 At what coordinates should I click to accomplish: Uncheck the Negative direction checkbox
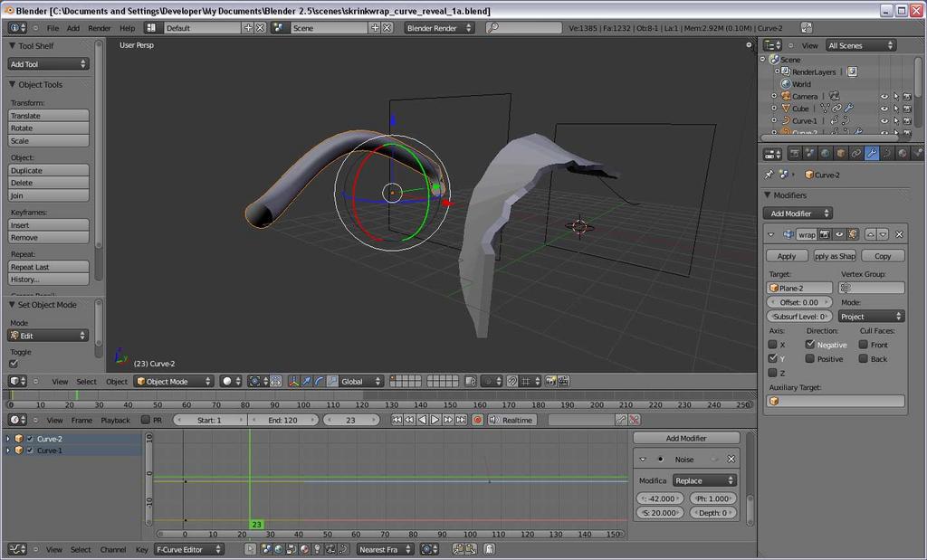(810, 345)
